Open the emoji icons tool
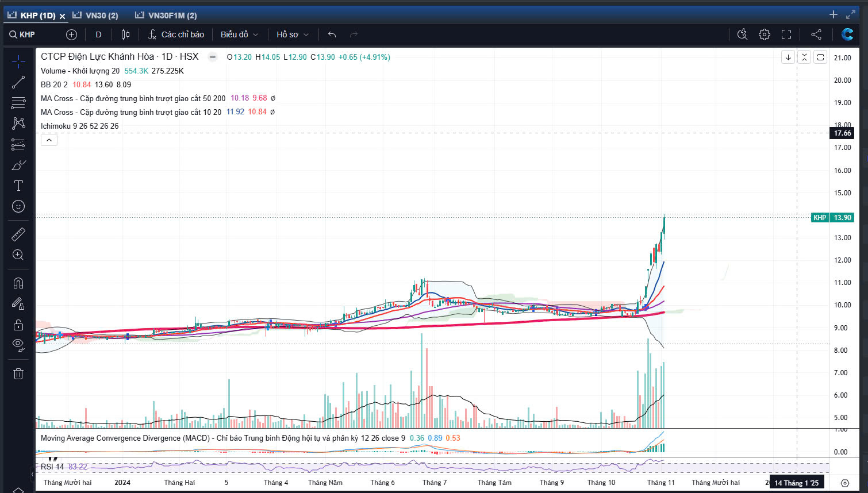The image size is (868, 493). (x=18, y=206)
